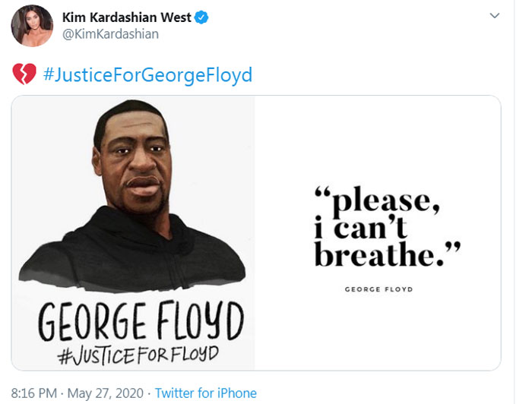Click the broken heart emoji
The image size is (532, 404).
[x=24, y=74]
